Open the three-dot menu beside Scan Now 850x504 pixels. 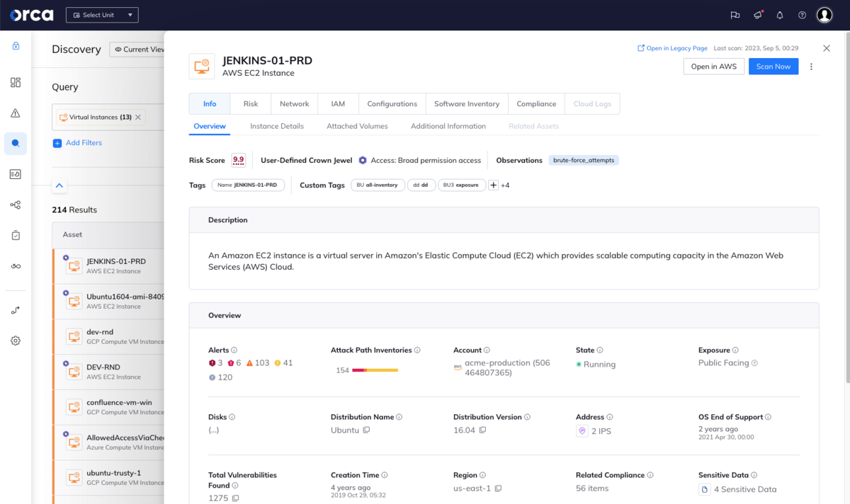click(812, 66)
